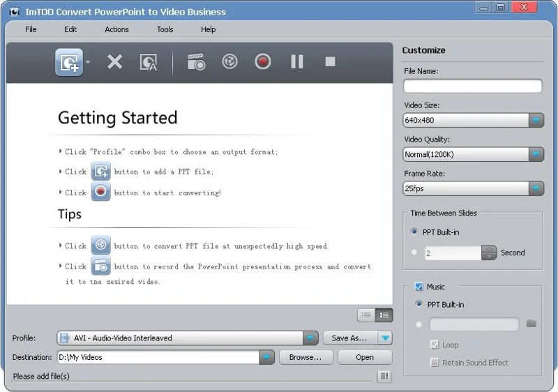Click the Remove (X) toolbar icon

tap(114, 62)
